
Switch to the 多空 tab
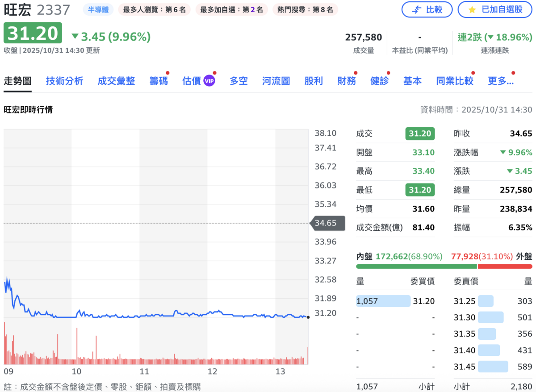pyautogui.click(x=239, y=81)
